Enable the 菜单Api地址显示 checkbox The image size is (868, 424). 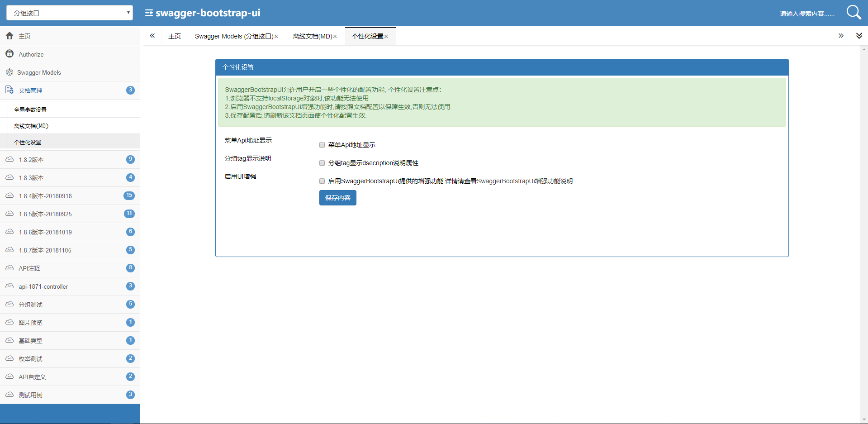[322, 145]
